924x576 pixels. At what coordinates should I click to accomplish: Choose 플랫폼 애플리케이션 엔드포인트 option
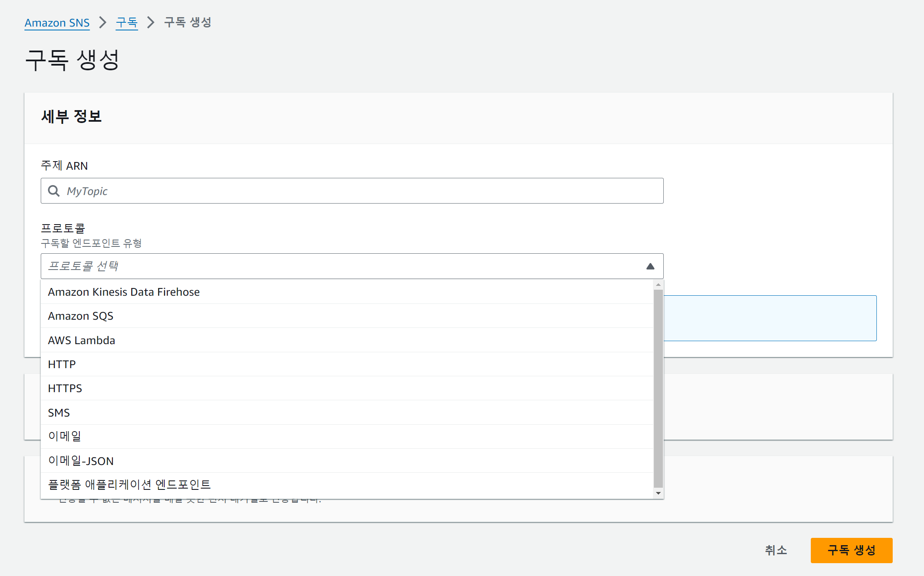[129, 485]
